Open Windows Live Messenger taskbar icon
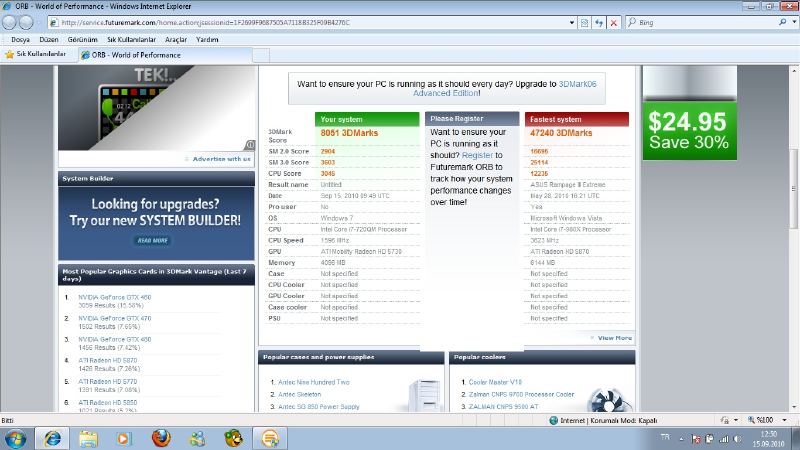The width and height of the screenshot is (800, 450). [x=197, y=439]
